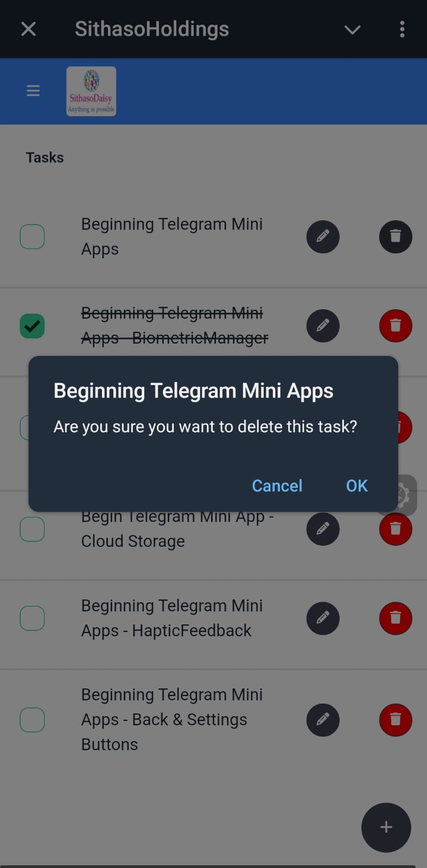
Task: Delete the HapticFeedback task
Action: (396, 618)
